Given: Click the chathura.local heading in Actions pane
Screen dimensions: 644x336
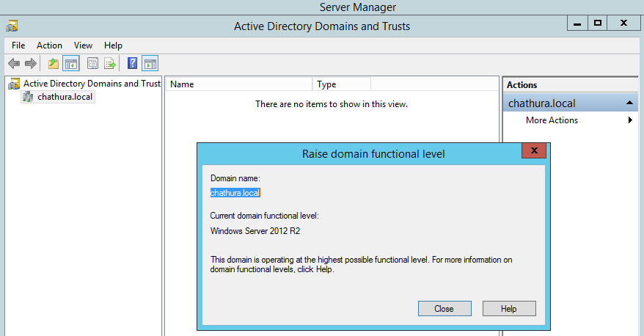Looking at the screenshot, I should pyautogui.click(x=542, y=103).
